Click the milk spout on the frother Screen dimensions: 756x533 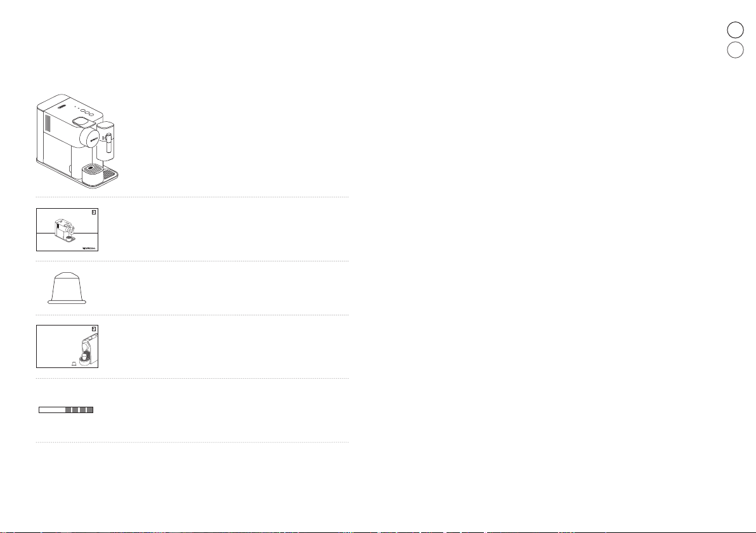pyautogui.click(x=109, y=144)
